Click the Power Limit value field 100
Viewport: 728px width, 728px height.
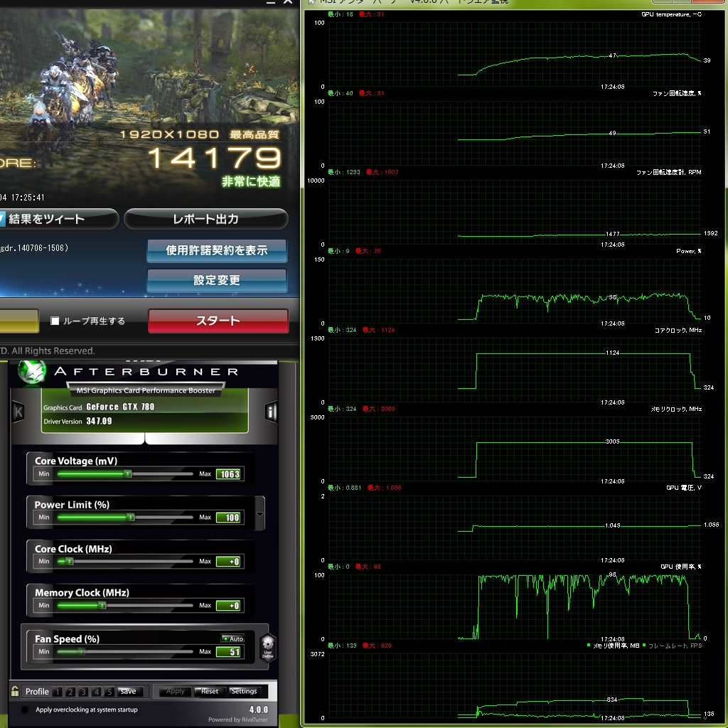coord(228,518)
